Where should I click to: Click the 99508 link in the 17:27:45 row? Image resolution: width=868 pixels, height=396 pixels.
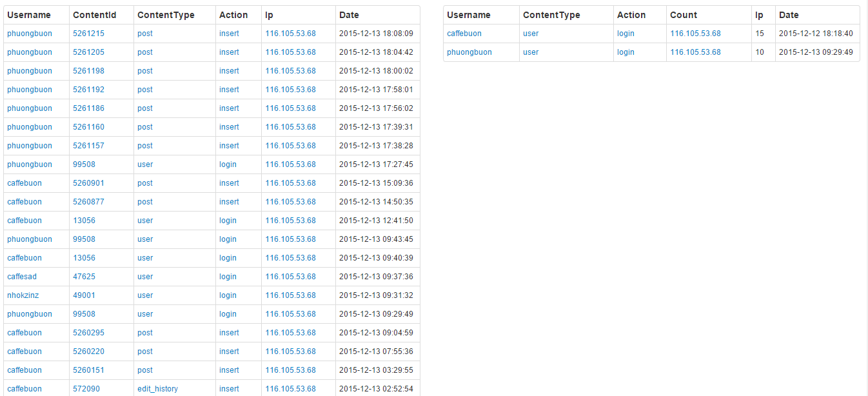pyautogui.click(x=84, y=164)
